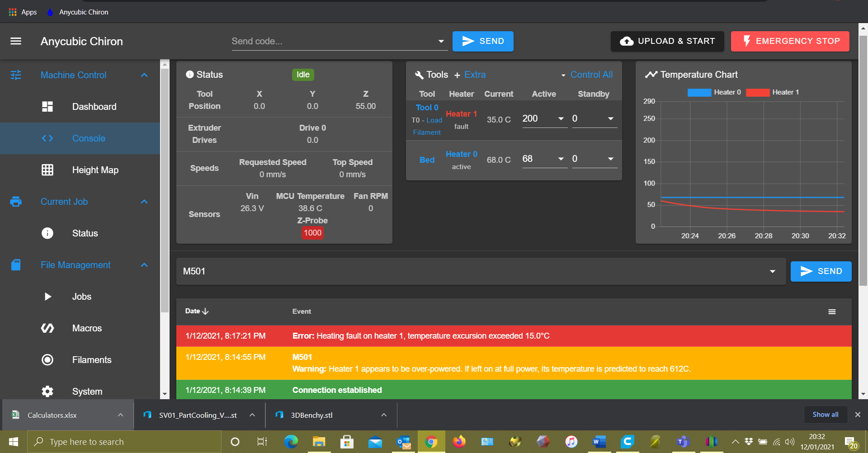The image size is (868, 453).
Task: Click the top SEND button
Action: [483, 41]
